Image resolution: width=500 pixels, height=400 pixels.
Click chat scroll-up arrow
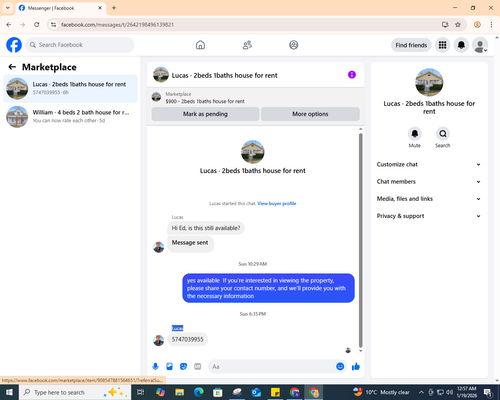pyautogui.click(x=360, y=129)
